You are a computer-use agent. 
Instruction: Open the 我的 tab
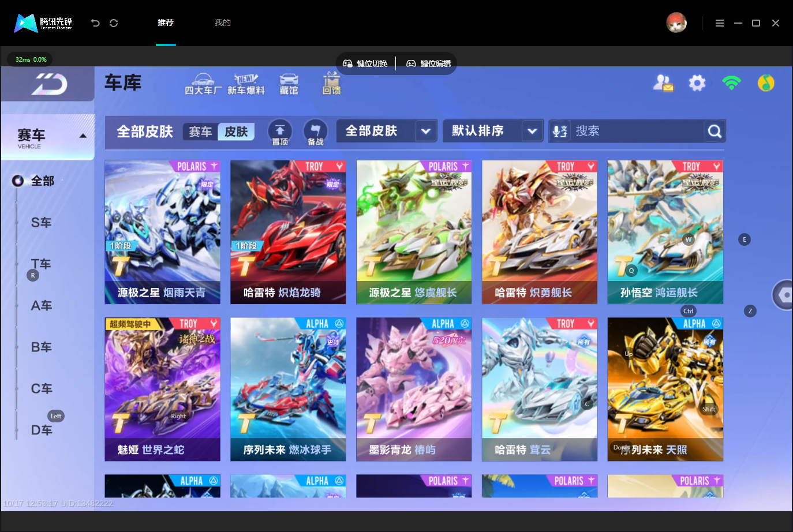[223, 23]
